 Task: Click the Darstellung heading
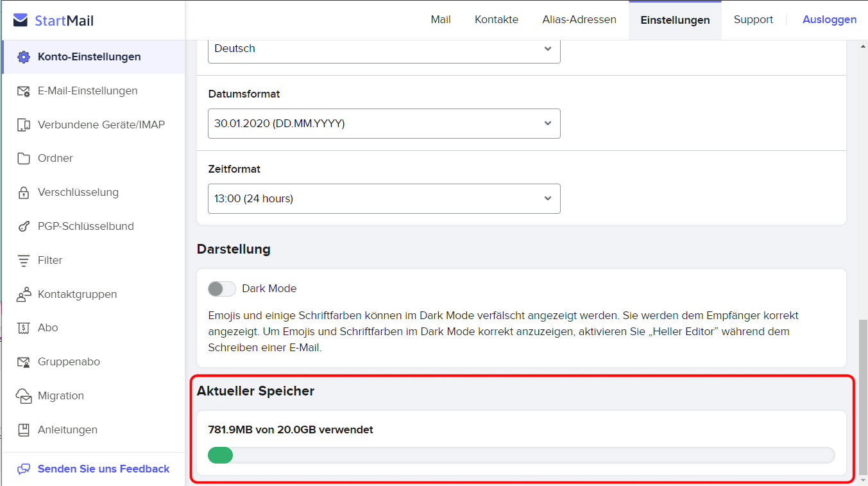coord(234,249)
